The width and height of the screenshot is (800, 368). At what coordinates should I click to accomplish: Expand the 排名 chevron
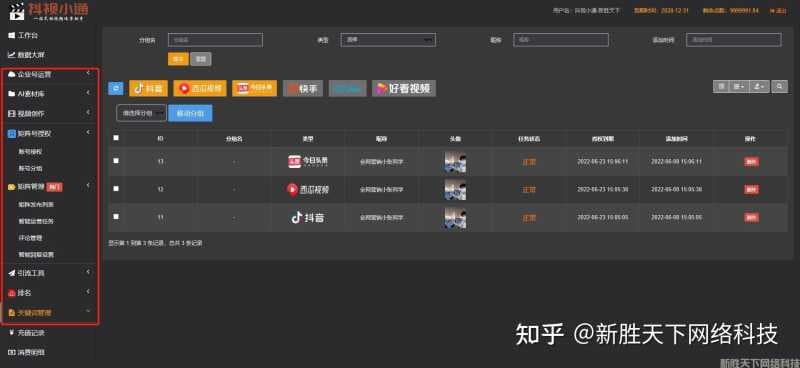(x=88, y=291)
